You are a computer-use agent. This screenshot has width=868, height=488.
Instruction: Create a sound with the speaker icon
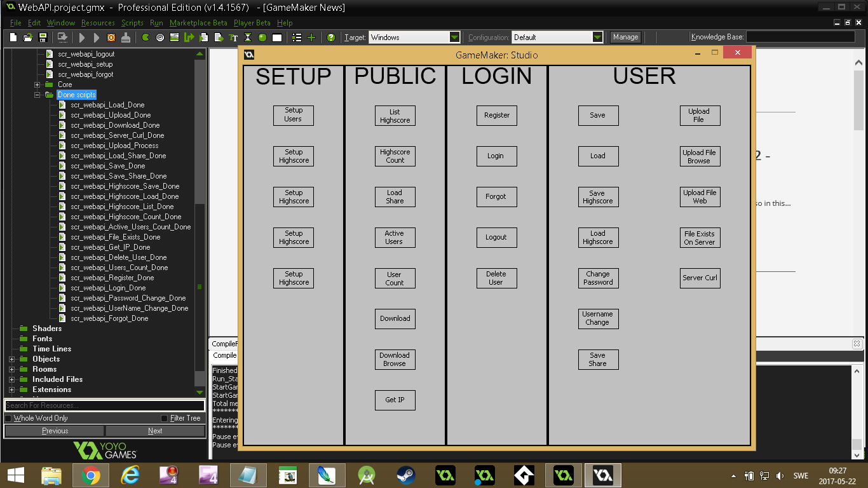160,37
